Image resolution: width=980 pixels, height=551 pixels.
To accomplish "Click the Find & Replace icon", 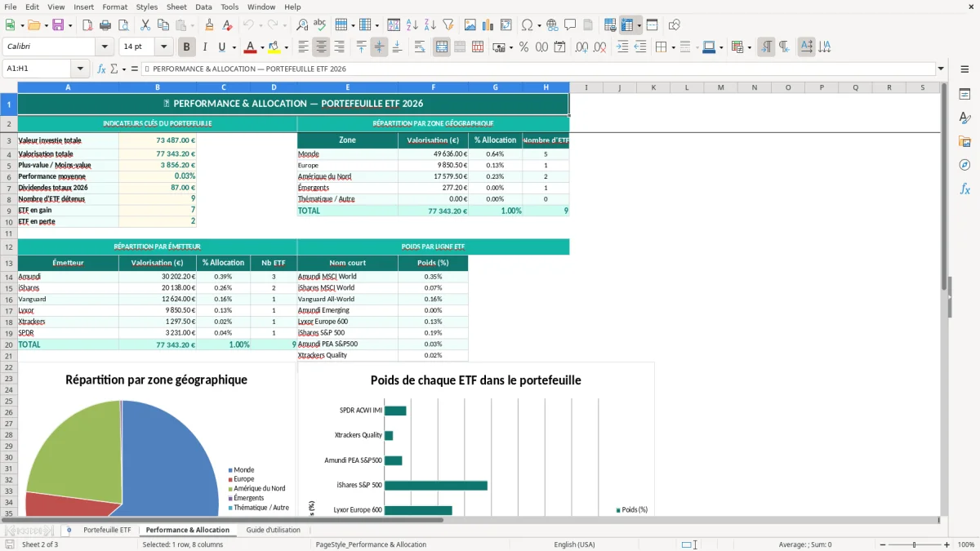I will 302,25.
